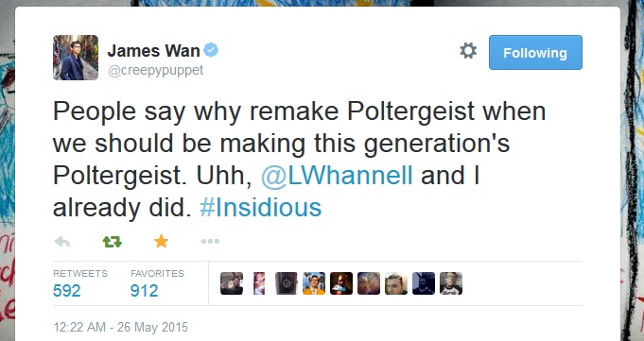Open the @LWhannell mention link
644x341 pixels.
(x=337, y=176)
